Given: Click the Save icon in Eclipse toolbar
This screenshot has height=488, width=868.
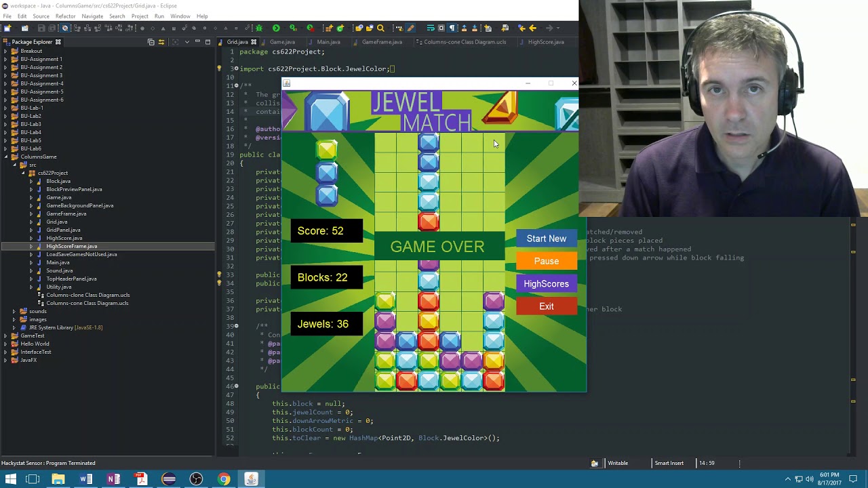Looking at the screenshot, I should (x=41, y=28).
